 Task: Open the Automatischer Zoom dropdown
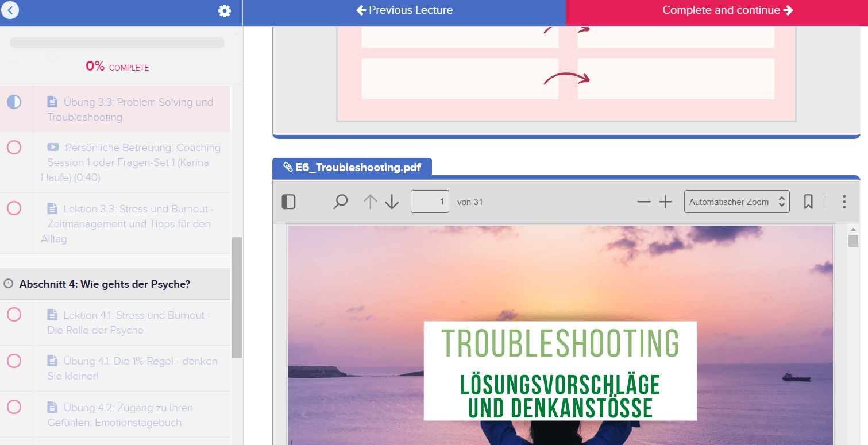[736, 202]
